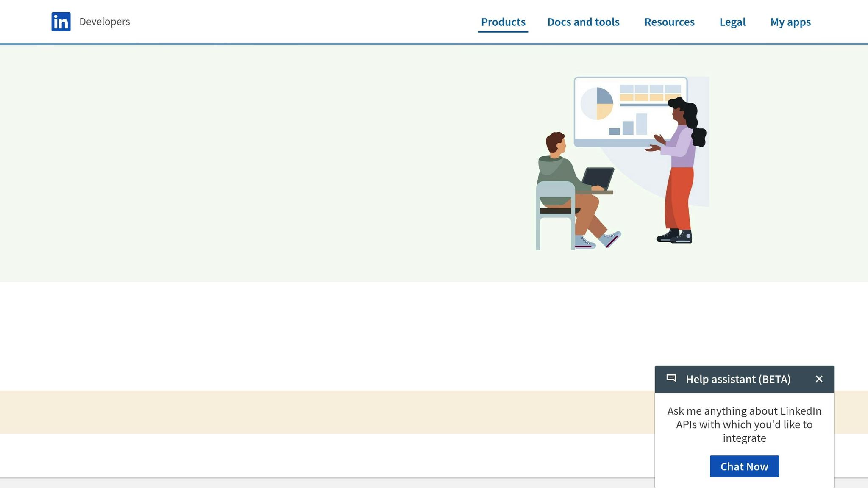Click the bar chart graphic in the illustration
868x488 pixels.
(x=628, y=127)
